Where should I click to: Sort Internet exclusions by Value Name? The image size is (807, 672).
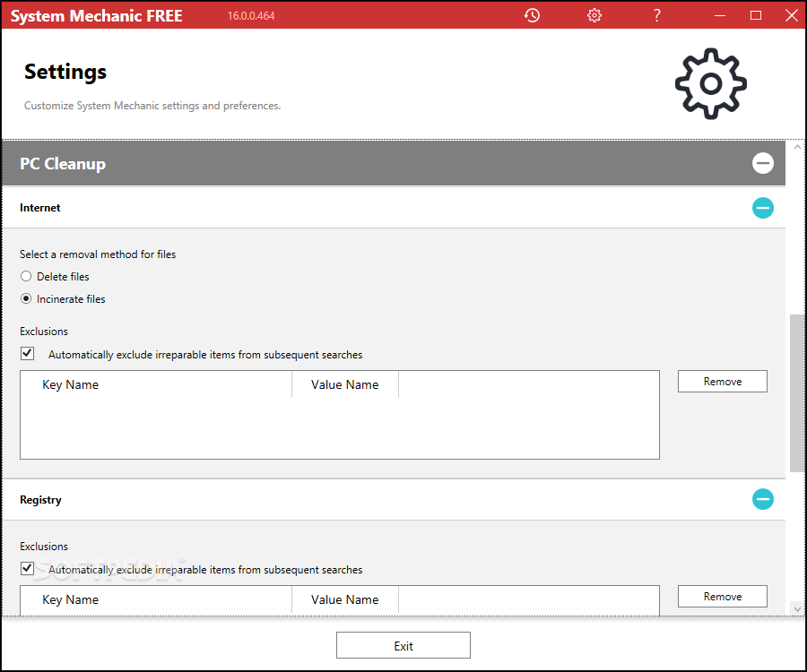pos(345,384)
